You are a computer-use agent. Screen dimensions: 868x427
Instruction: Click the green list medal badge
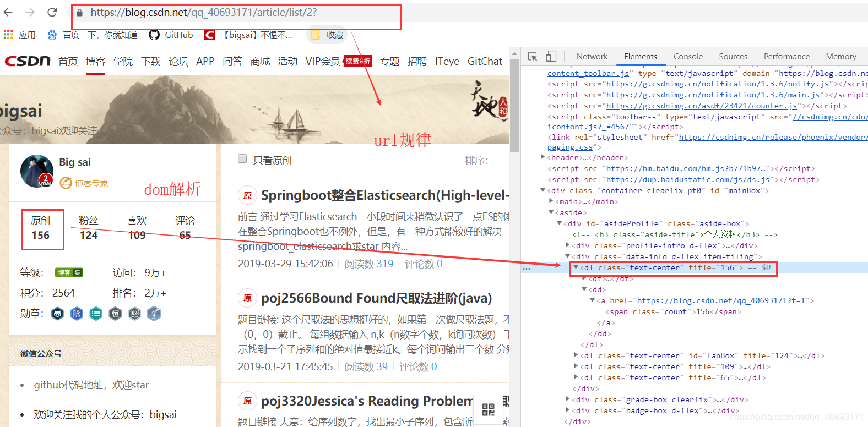96,314
